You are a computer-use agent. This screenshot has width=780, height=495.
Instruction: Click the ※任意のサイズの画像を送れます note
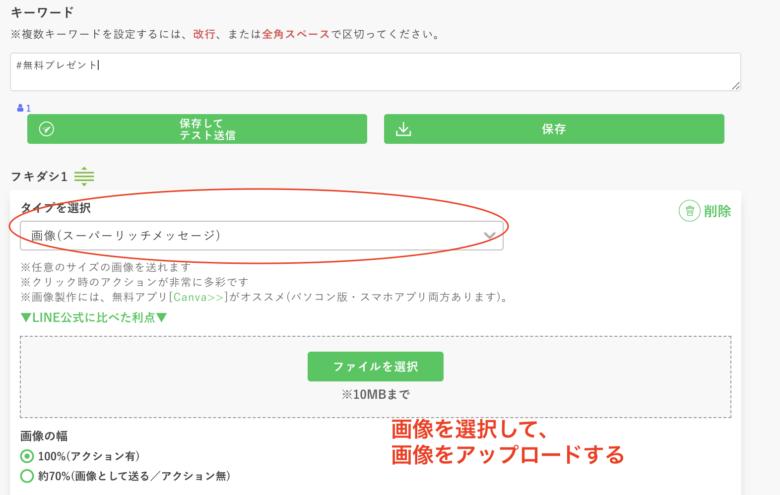105,267
